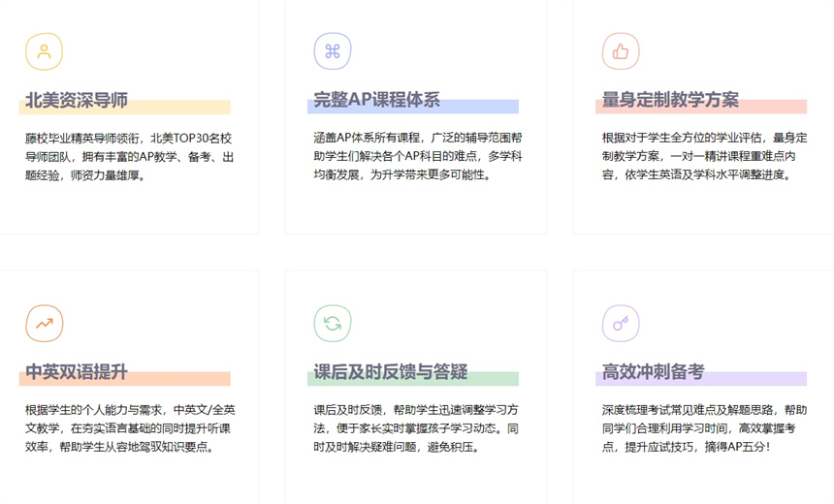Screen dimensions: 834x504
Task: Click the pink thumbs-up icon
Action: tap(621, 52)
